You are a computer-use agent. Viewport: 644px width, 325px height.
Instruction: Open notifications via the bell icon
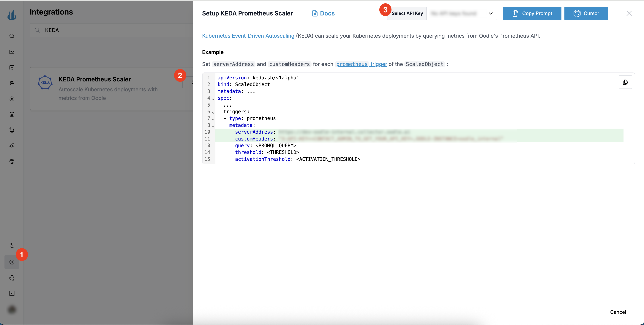click(12, 130)
